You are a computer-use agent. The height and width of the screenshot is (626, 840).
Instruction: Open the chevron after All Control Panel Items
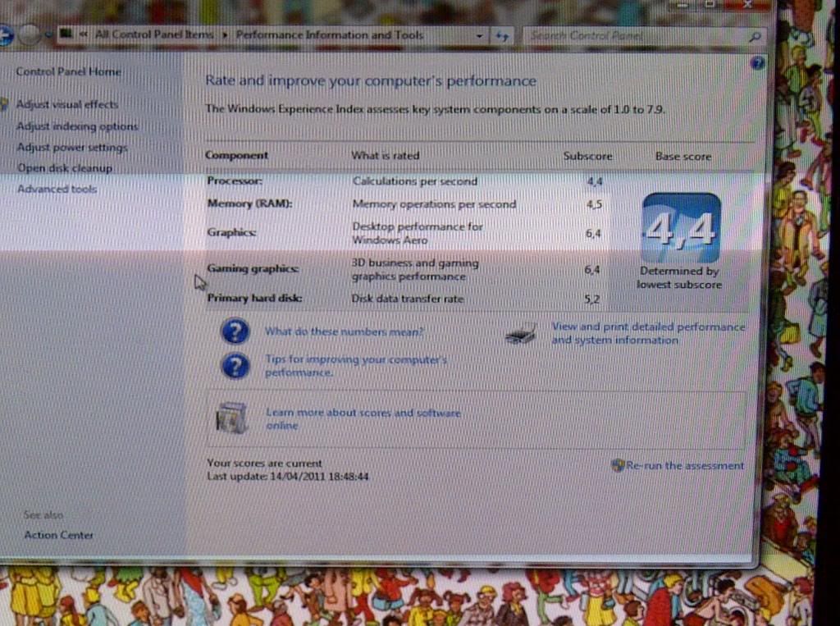point(225,34)
